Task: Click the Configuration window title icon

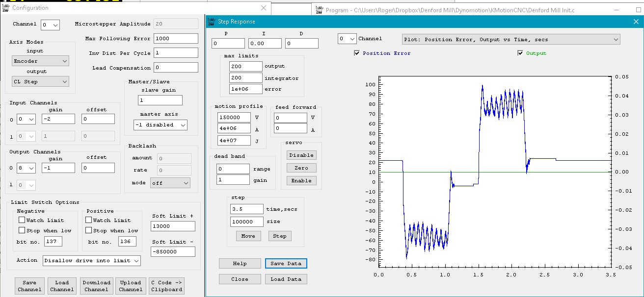Action: point(5,8)
